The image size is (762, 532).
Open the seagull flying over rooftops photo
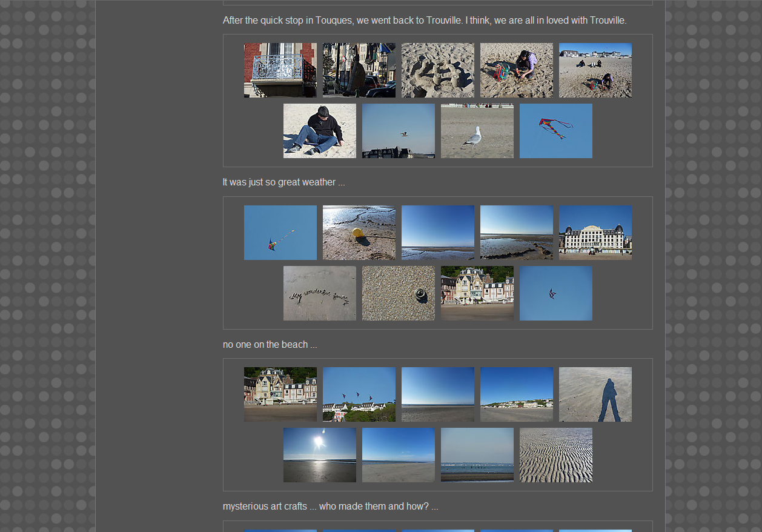point(398,131)
